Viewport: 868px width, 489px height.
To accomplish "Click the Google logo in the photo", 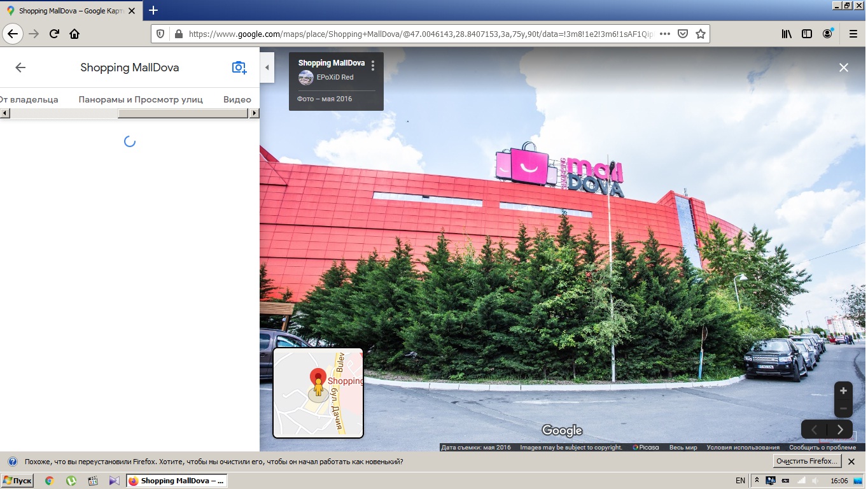I will point(562,430).
